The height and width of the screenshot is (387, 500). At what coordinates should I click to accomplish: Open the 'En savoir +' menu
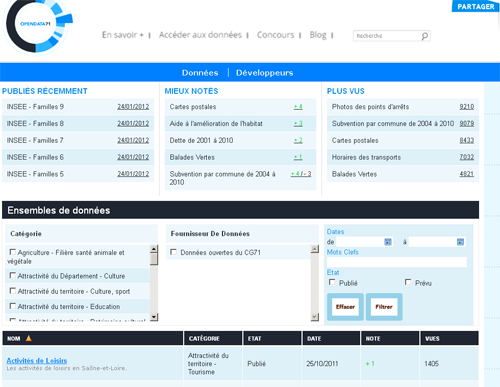click(122, 35)
